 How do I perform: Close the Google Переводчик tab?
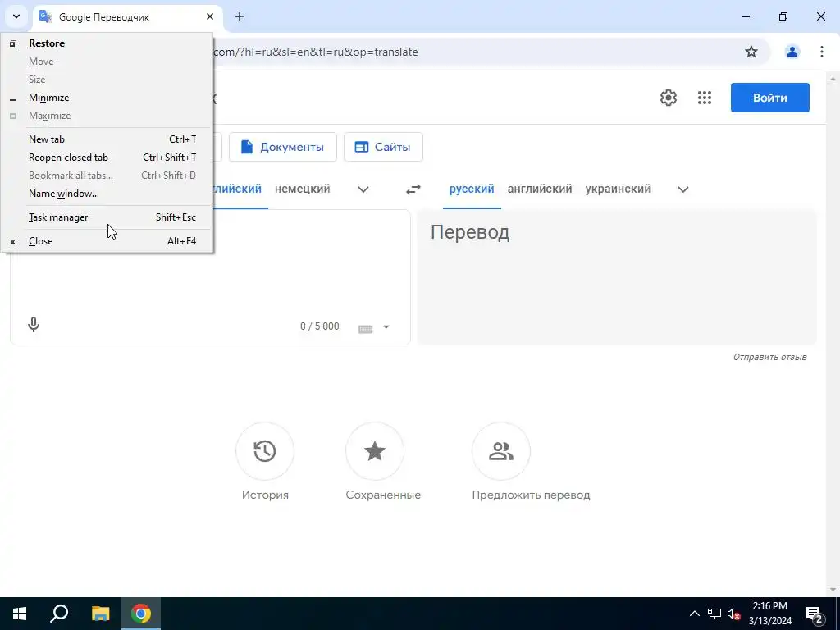coord(210,16)
